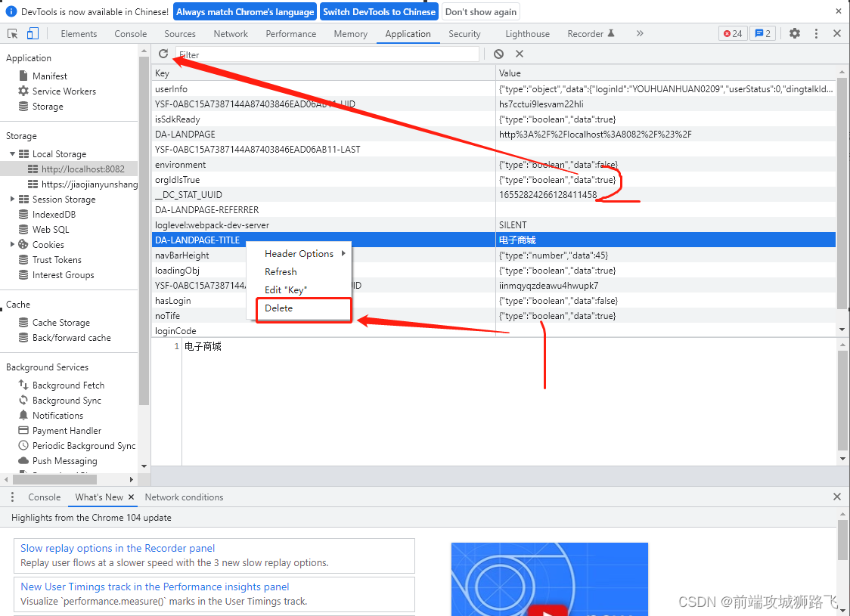Image resolution: width=850 pixels, height=616 pixels.
Task: Open Background Fetch service
Action: point(68,385)
